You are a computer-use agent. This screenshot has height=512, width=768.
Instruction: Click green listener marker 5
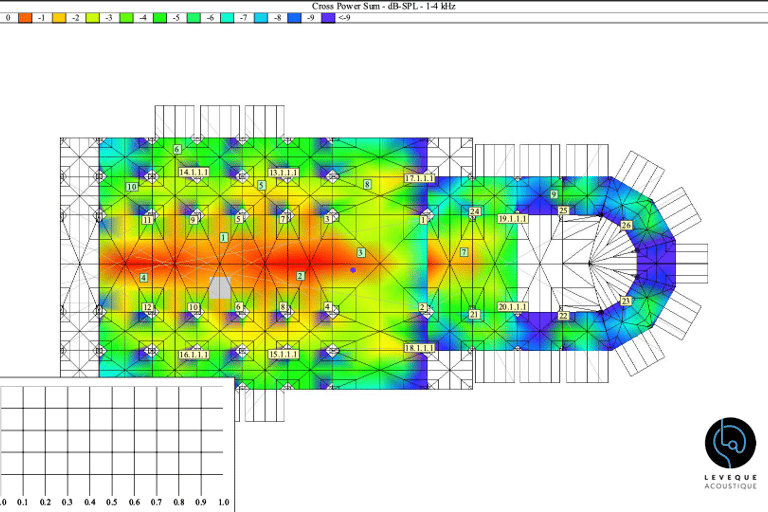click(x=262, y=185)
